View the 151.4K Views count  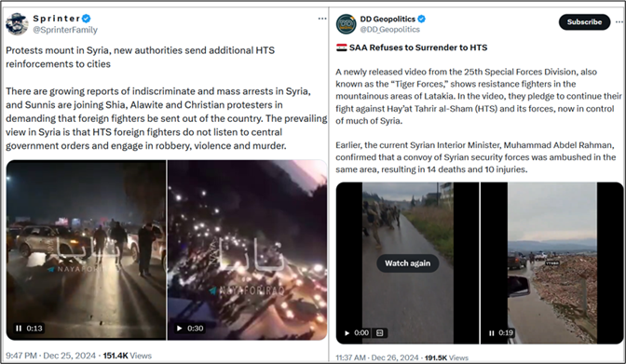(x=128, y=356)
